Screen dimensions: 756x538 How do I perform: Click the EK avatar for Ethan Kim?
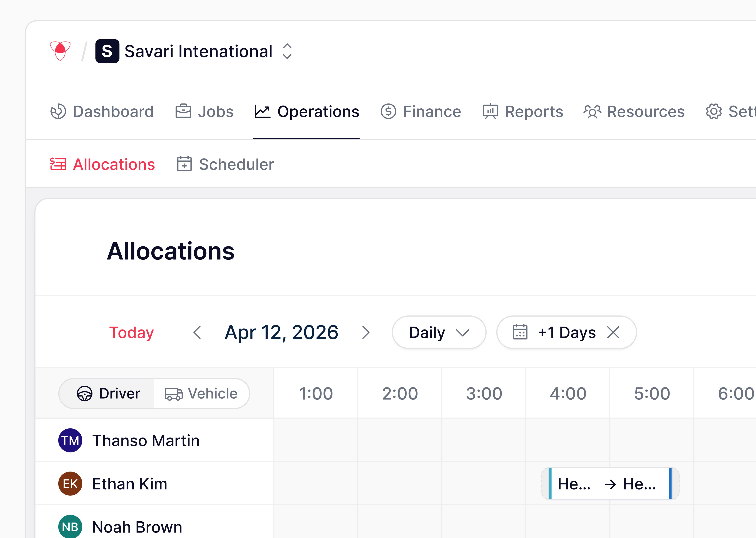click(70, 484)
